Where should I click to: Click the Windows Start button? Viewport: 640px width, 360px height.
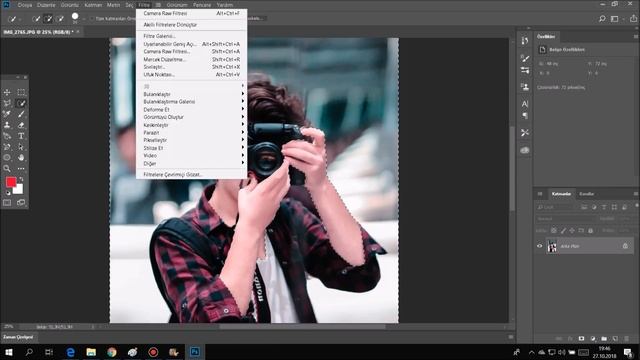pos(8,352)
